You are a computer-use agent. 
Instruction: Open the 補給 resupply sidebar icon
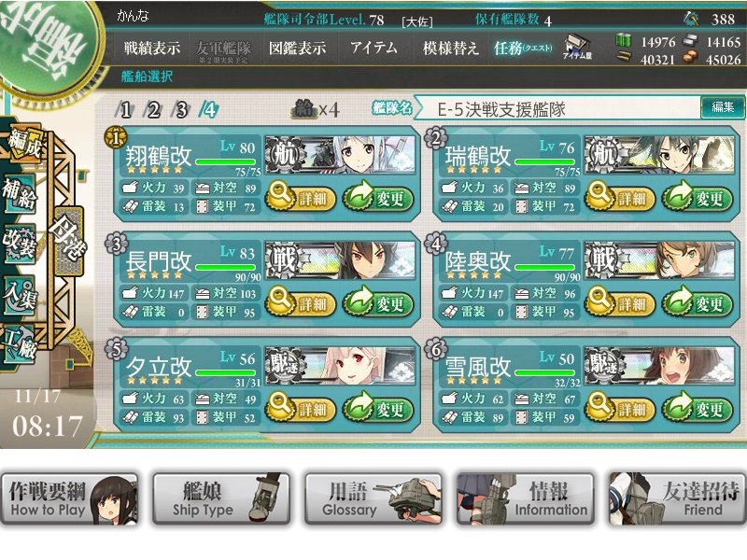pyautogui.click(x=19, y=192)
